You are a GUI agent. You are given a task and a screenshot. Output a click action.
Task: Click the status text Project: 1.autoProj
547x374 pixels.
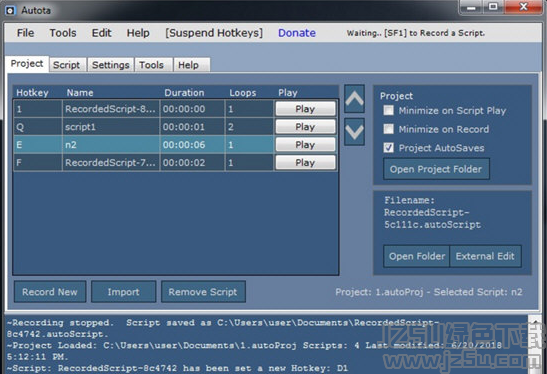(379, 292)
